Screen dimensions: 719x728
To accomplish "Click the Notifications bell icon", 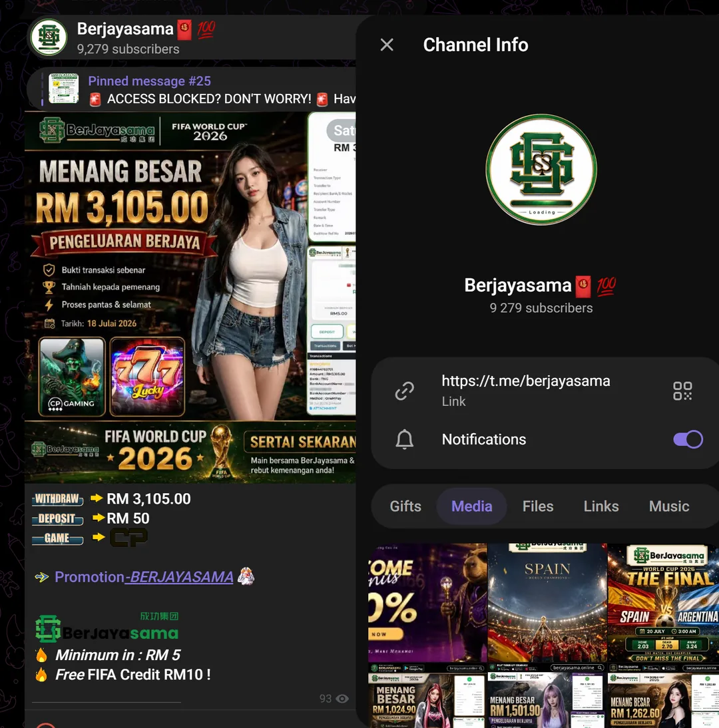I will tap(405, 439).
